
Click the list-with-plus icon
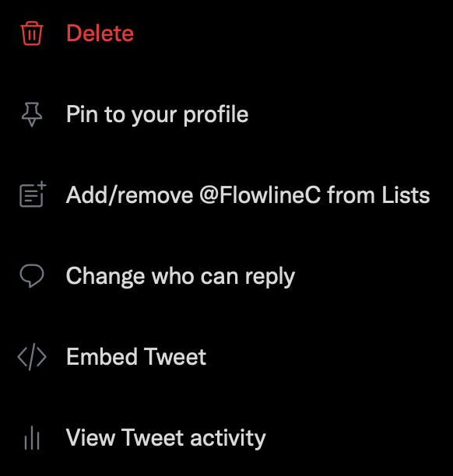click(x=33, y=194)
